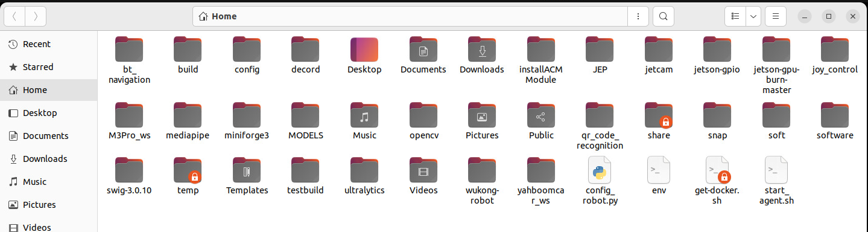The image size is (868, 232).
Task: Open the testbuild folder
Action: pyautogui.click(x=305, y=170)
